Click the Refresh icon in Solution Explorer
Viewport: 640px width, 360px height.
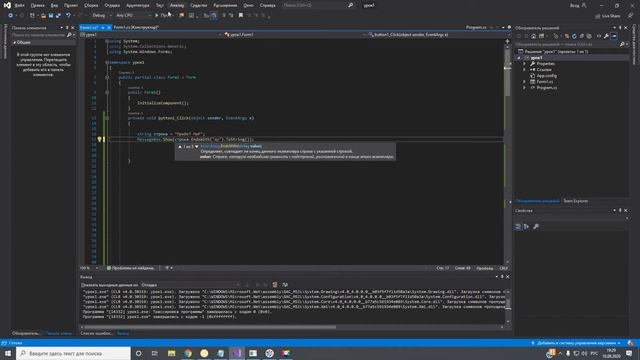pyautogui.click(x=574, y=36)
